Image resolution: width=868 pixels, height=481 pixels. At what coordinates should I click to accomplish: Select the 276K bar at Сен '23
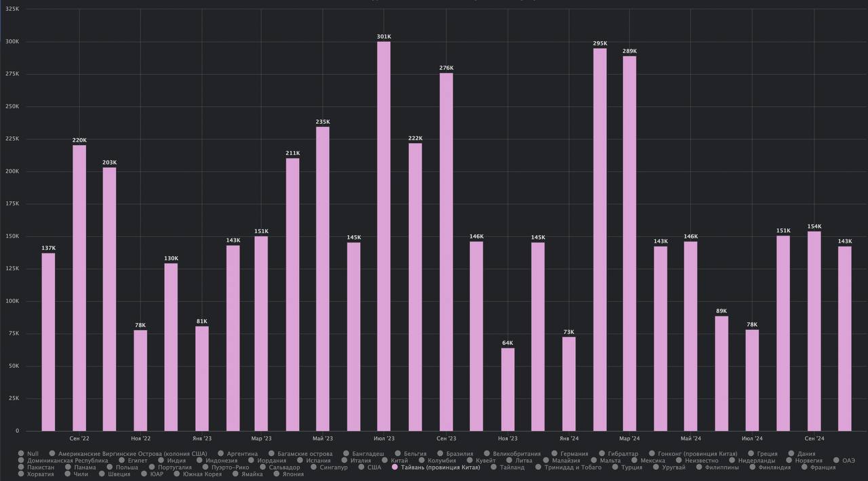point(446,251)
